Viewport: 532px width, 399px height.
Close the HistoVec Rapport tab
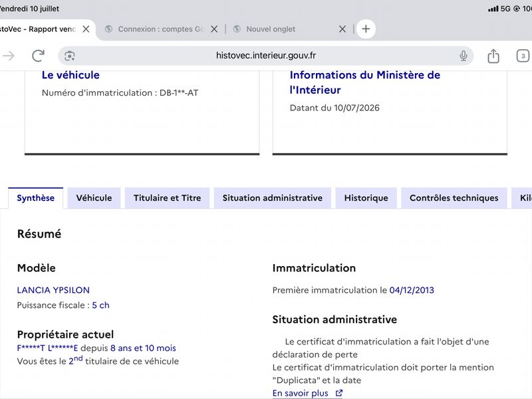(86, 29)
